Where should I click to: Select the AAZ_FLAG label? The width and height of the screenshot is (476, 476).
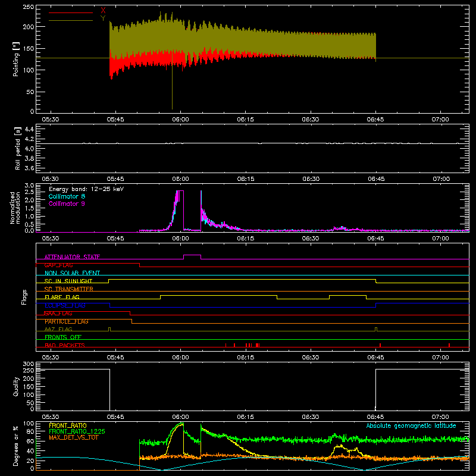pos(58,329)
